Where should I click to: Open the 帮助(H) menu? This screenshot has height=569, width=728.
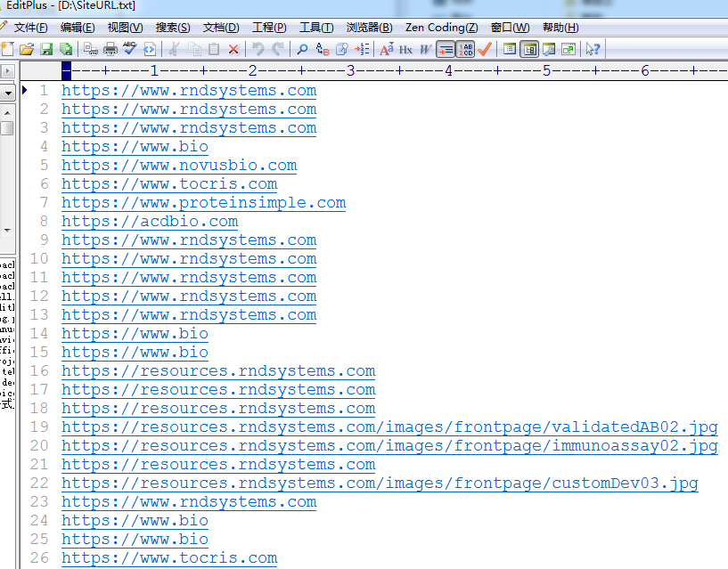560,28
